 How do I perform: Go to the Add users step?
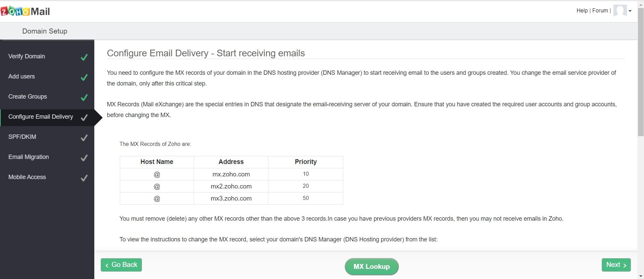point(21,76)
